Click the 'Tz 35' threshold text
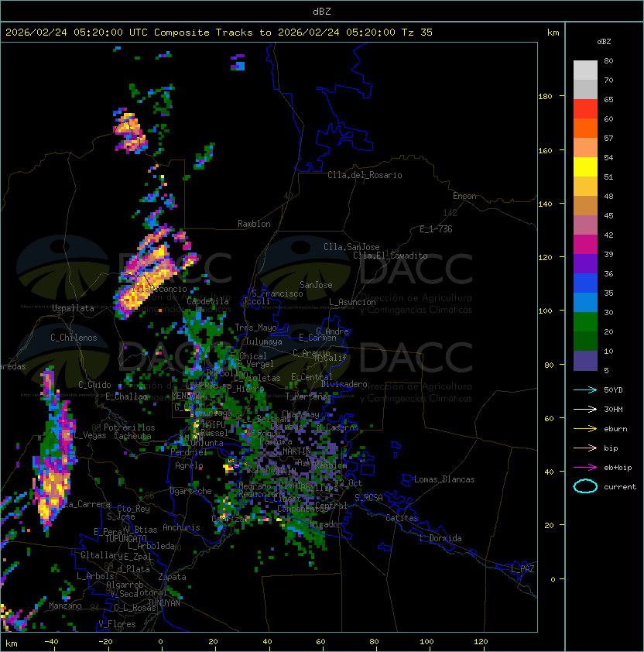This screenshot has width=644, height=652. point(417,32)
